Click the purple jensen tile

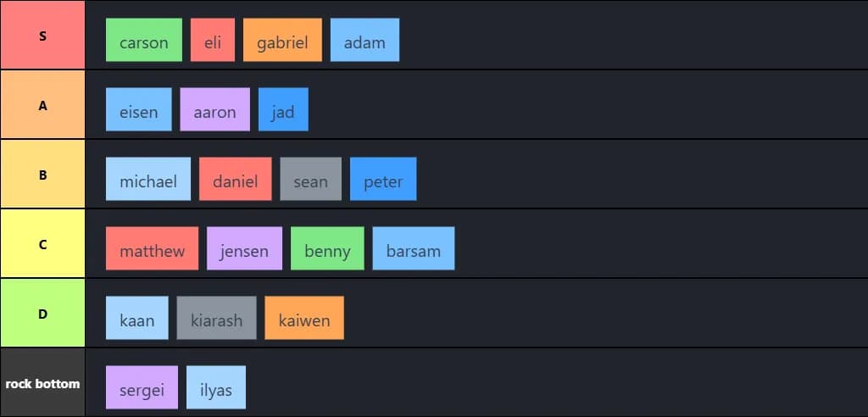tap(244, 248)
